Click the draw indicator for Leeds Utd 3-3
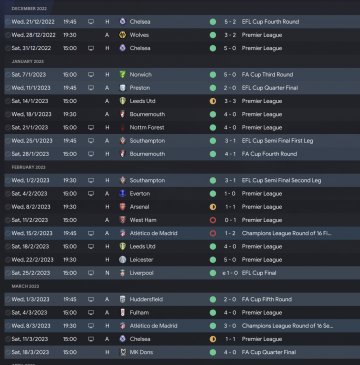 tap(213, 101)
